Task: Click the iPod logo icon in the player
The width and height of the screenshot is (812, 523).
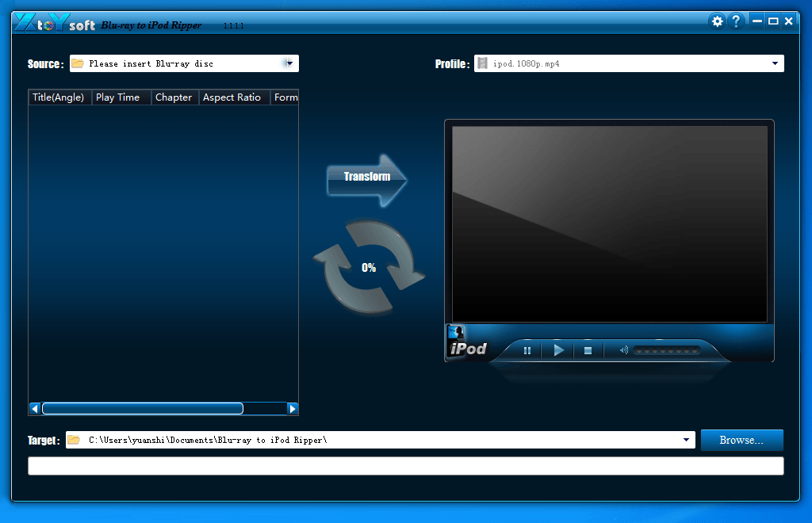Action: pos(468,343)
